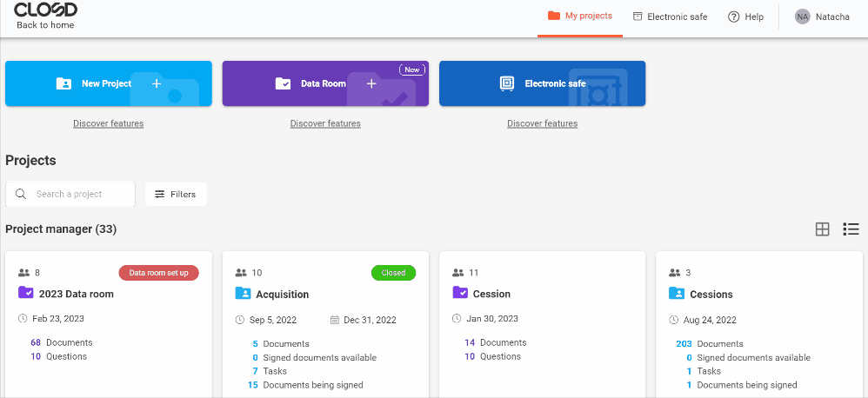Click the Help question mark icon
This screenshot has width=868, height=398.
pos(733,17)
